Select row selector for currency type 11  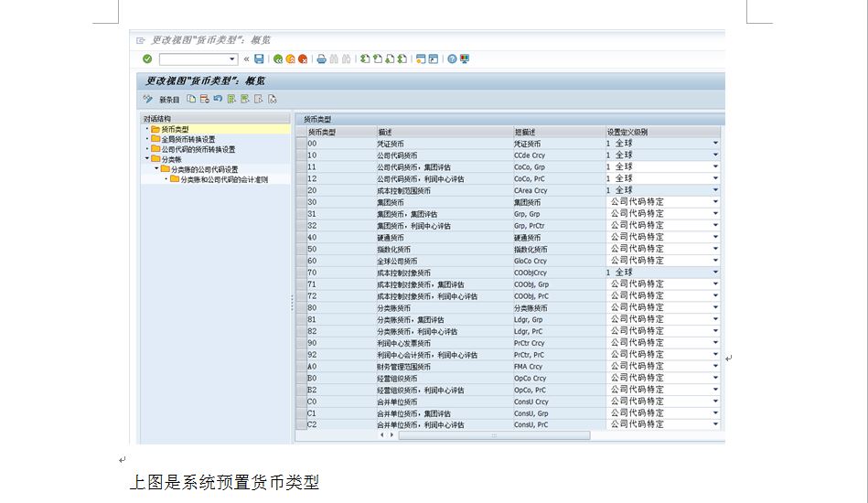coord(301,166)
